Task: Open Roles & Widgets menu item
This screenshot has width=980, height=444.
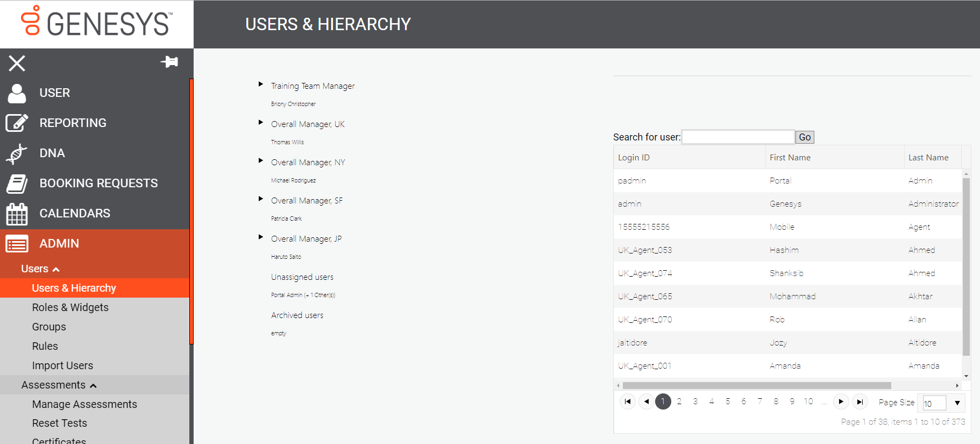Action: click(x=70, y=307)
